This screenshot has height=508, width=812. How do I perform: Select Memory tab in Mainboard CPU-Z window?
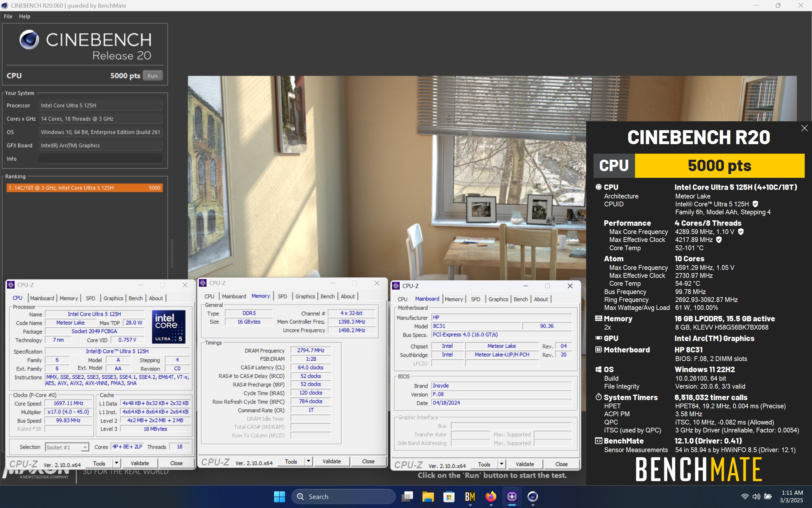[454, 299]
